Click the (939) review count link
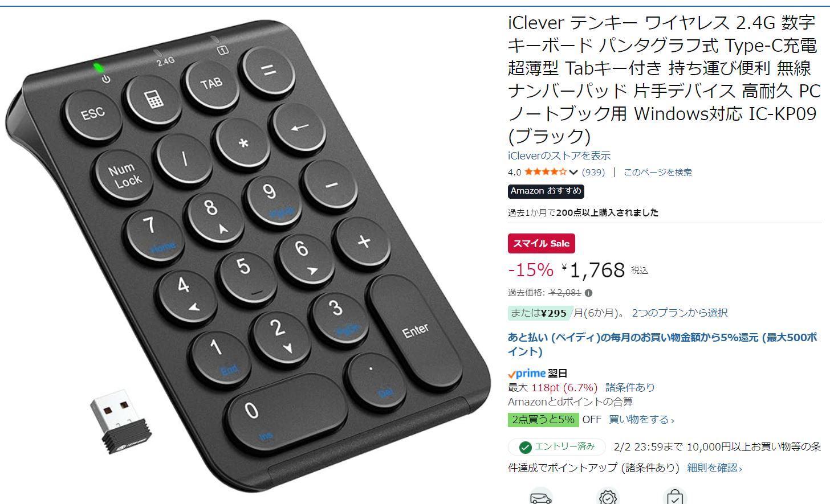The width and height of the screenshot is (830, 504). [593, 172]
